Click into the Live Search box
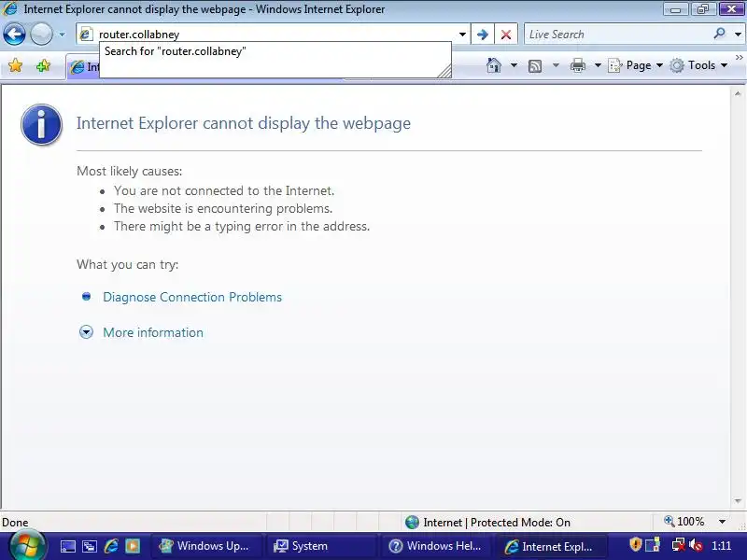 617,35
